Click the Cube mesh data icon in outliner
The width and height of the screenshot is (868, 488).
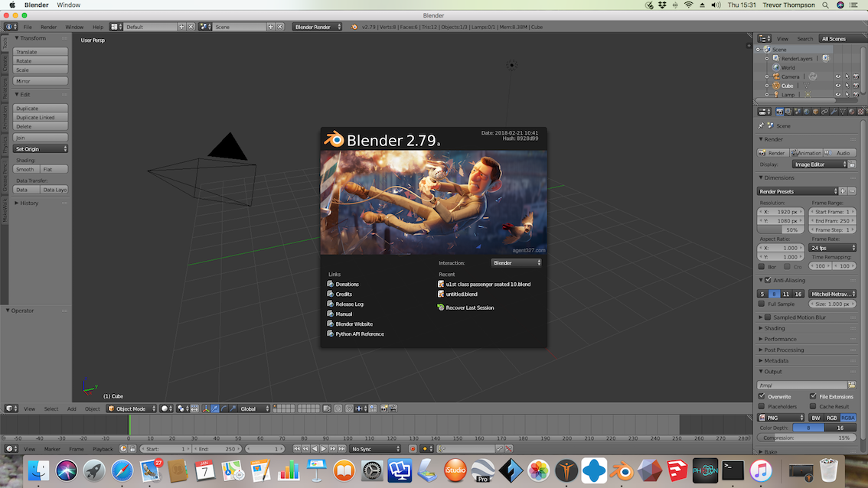coord(806,86)
